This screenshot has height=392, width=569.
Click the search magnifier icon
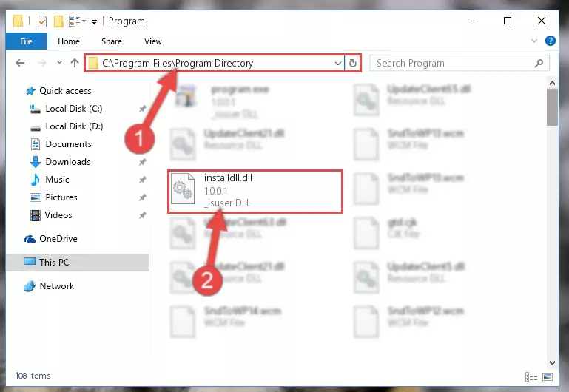[x=539, y=63]
